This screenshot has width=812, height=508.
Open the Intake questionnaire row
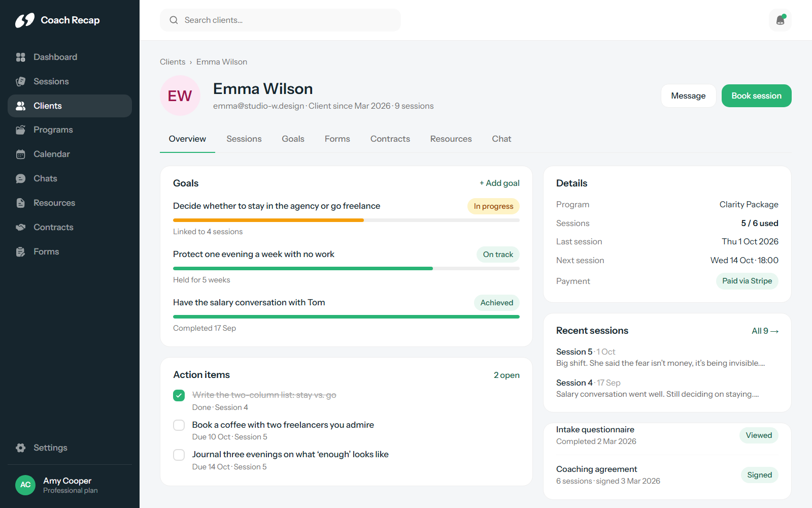tap(667, 435)
